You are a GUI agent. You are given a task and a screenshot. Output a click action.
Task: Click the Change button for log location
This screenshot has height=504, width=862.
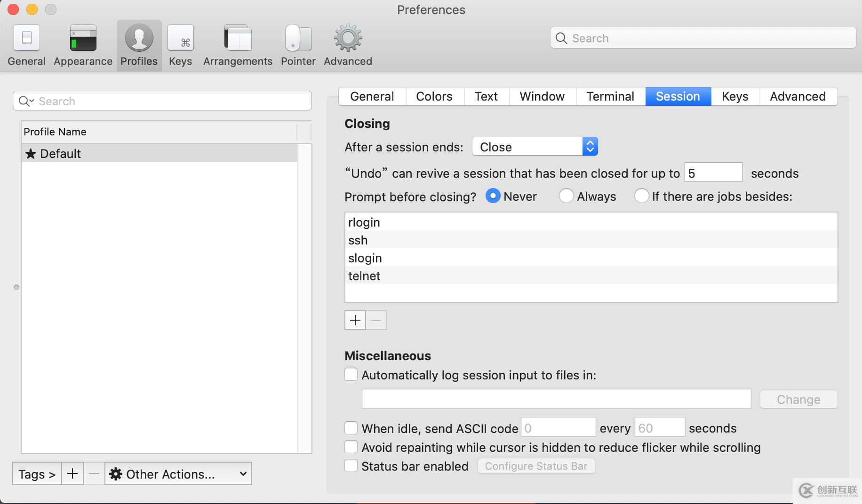tap(798, 399)
